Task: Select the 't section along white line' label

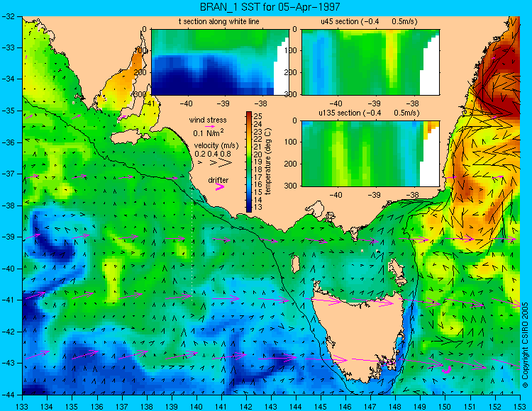Action: pos(219,21)
